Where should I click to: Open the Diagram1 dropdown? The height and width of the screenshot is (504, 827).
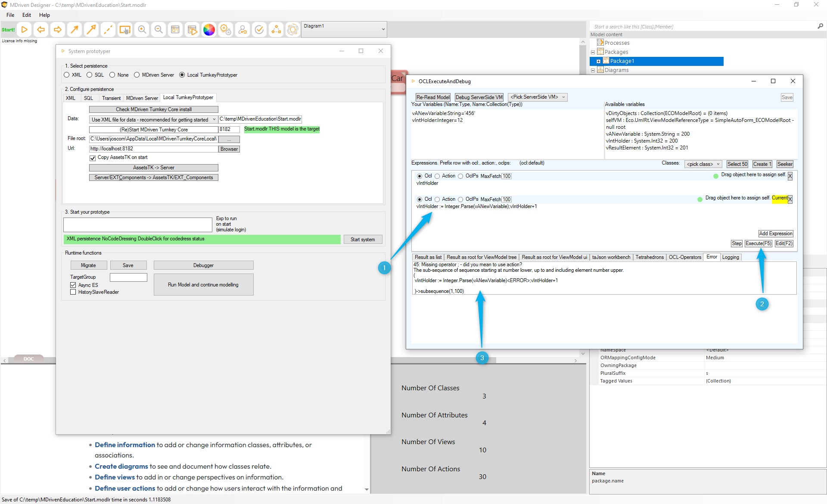pyautogui.click(x=383, y=29)
